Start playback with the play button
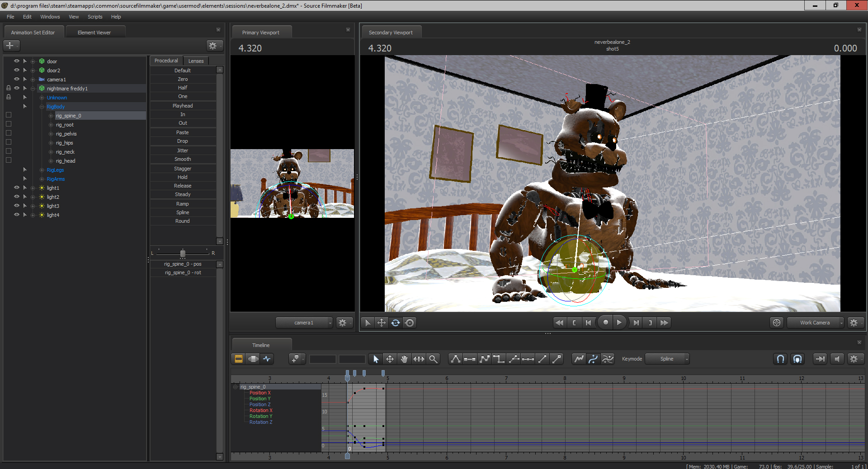Image resolution: width=868 pixels, height=469 pixels. coord(619,323)
